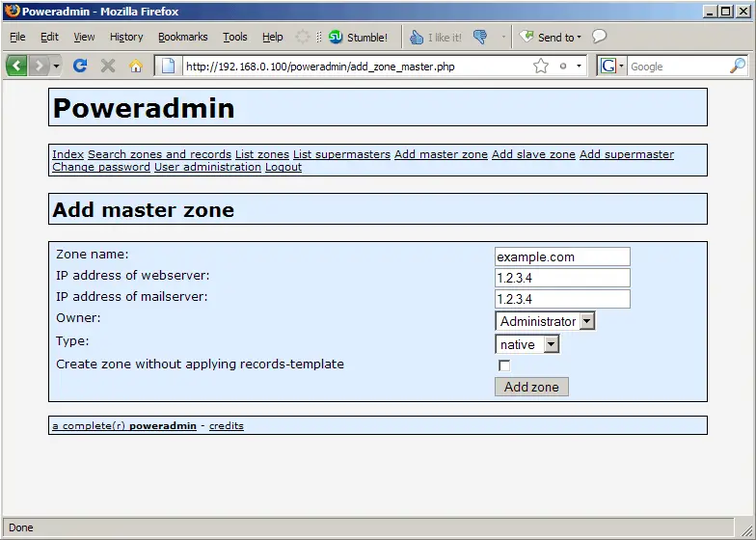Viewport: 756px width, 540px height.
Task: Click the I like it! label
Action: coord(445,37)
